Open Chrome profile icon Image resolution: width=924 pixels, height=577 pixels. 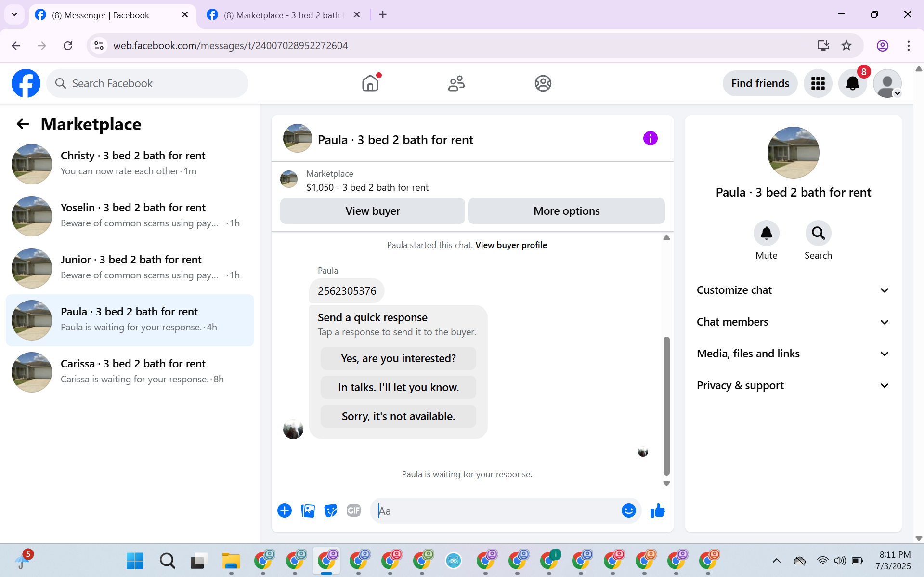tap(883, 45)
